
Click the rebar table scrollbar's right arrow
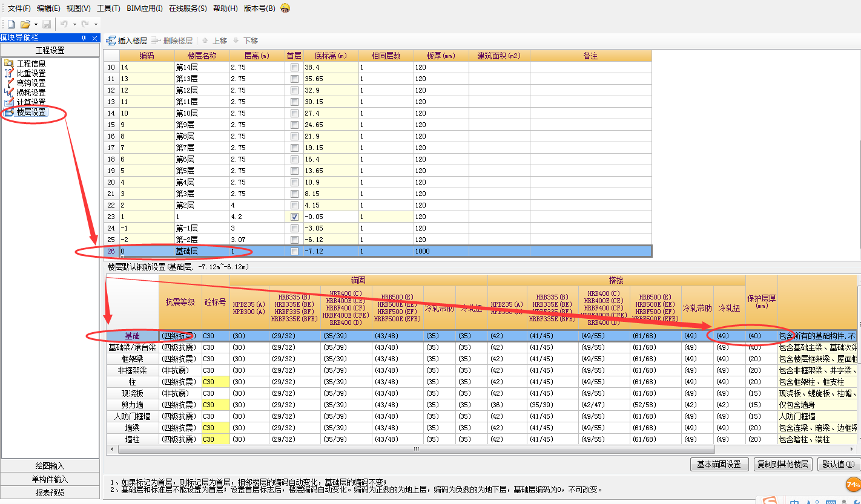click(x=853, y=450)
